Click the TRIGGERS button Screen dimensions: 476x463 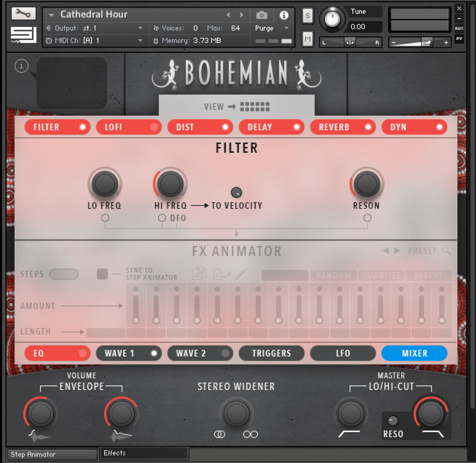click(271, 353)
